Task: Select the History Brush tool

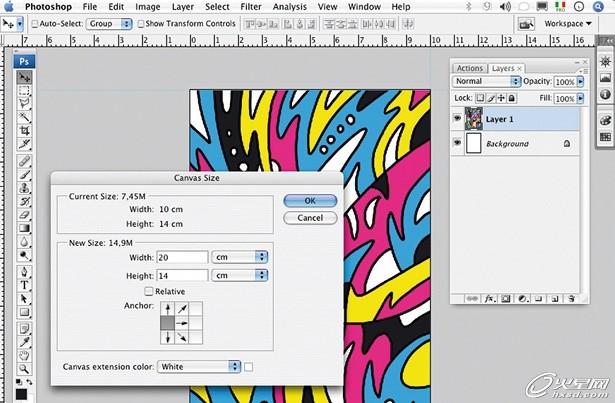Action: pos(24,201)
